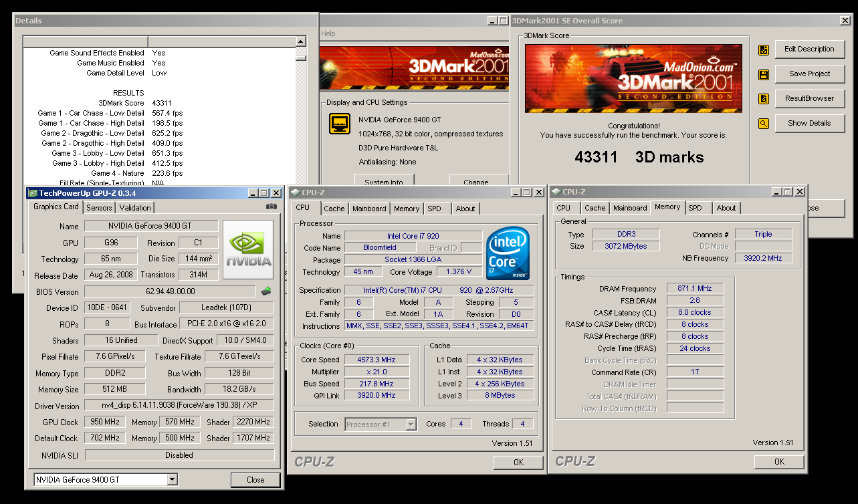Image resolution: width=858 pixels, height=504 pixels.
Task: Open the ResultBrowser button
Action: [x=810, y=98]
